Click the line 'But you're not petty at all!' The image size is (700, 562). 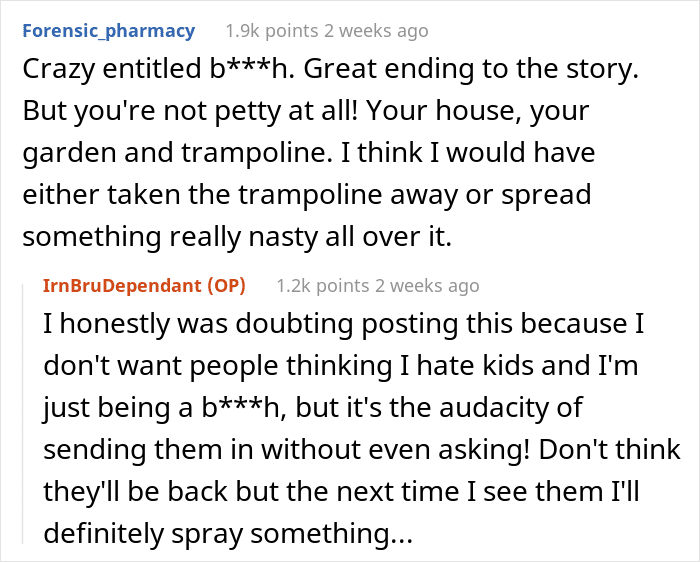[306, 111]
